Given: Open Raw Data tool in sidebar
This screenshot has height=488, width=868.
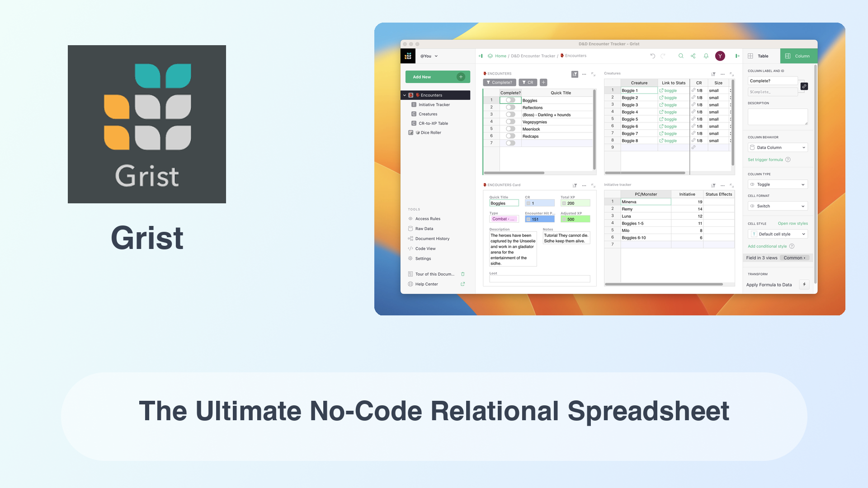Looking at the screenshot, I should pyautogui.click(x=425, y=228).
